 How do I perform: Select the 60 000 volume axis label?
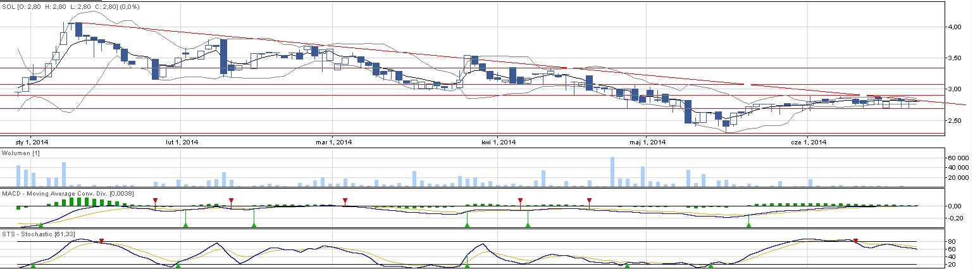[957, 157]
